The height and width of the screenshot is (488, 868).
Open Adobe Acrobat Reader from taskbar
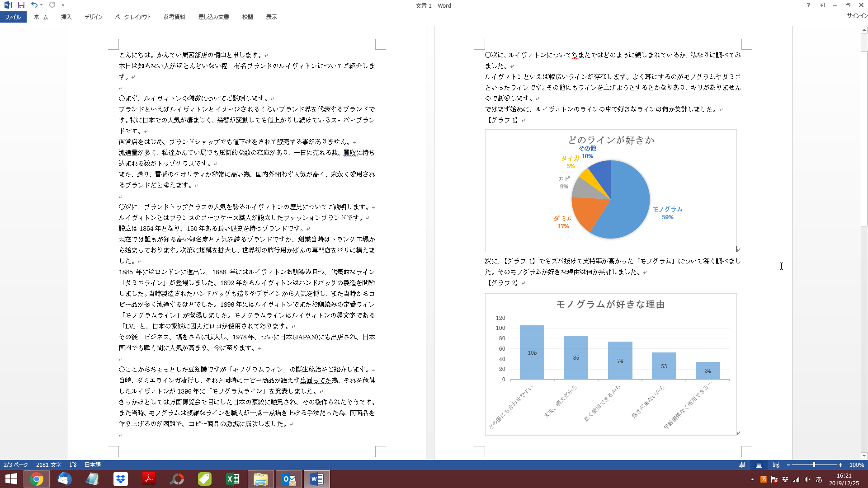click(149, 479)
